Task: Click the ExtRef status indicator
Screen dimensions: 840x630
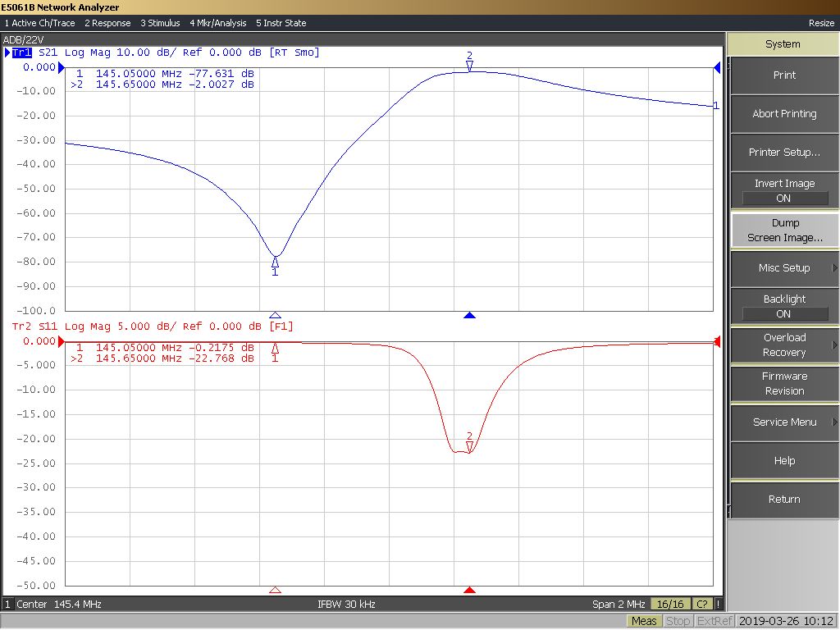Action: 714,621
